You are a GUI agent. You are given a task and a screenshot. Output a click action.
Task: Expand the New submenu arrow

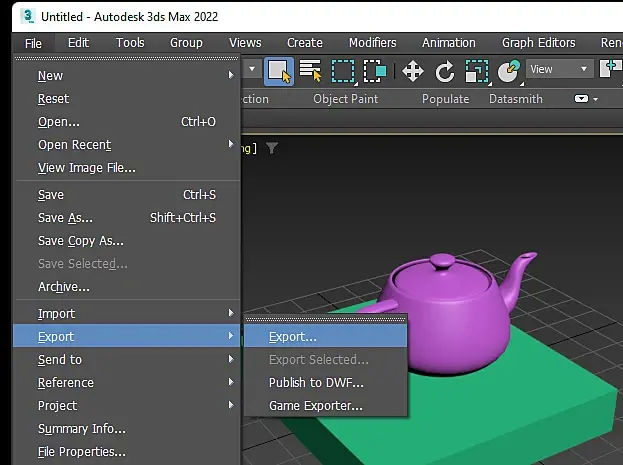point(231,75)
